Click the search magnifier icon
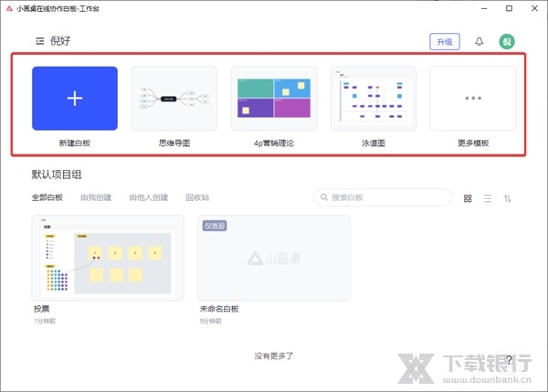The width and height of the screenshot is (548, 392). 324,197
